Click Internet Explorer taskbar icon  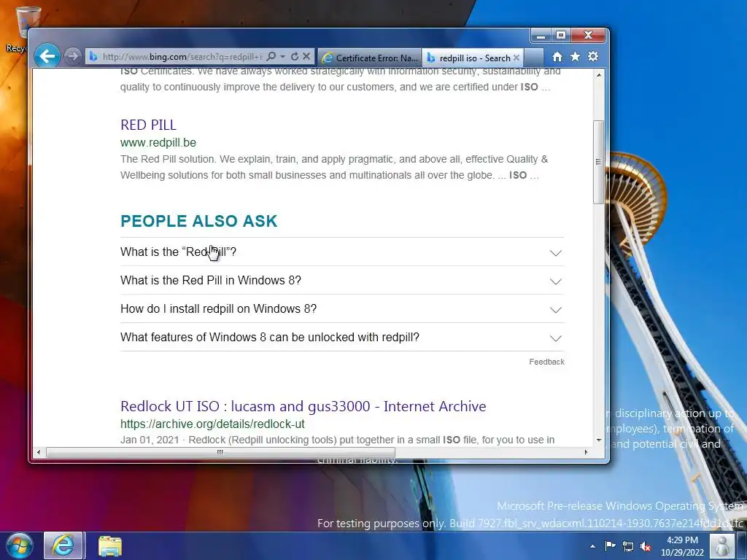(63, 545)
